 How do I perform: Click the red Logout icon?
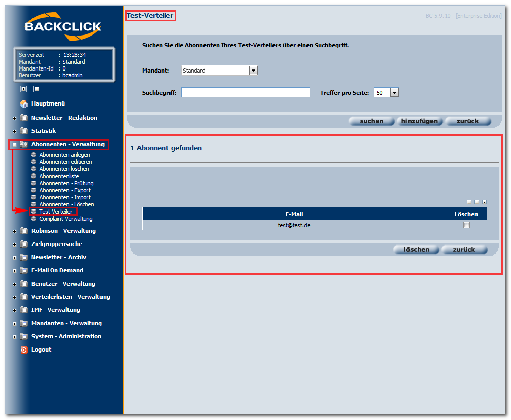pos(24,349)
